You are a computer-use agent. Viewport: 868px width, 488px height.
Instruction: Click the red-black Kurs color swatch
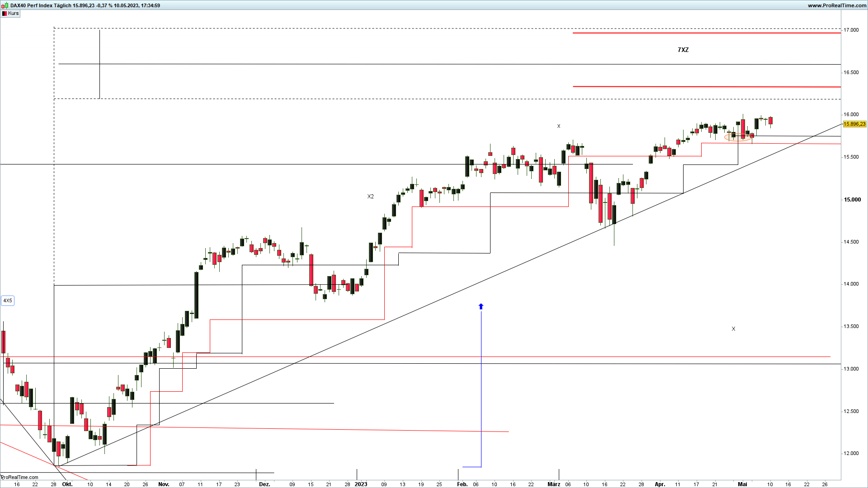[x=5, y=14]
